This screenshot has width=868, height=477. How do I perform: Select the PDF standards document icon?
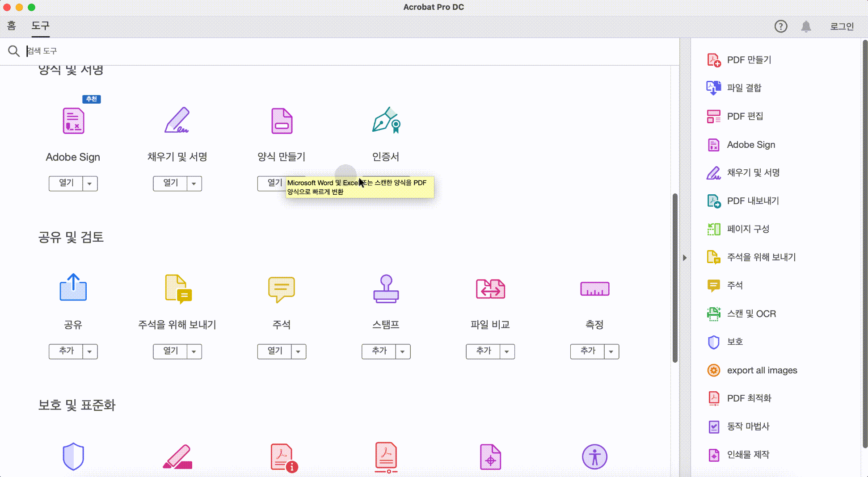[386, 457]
